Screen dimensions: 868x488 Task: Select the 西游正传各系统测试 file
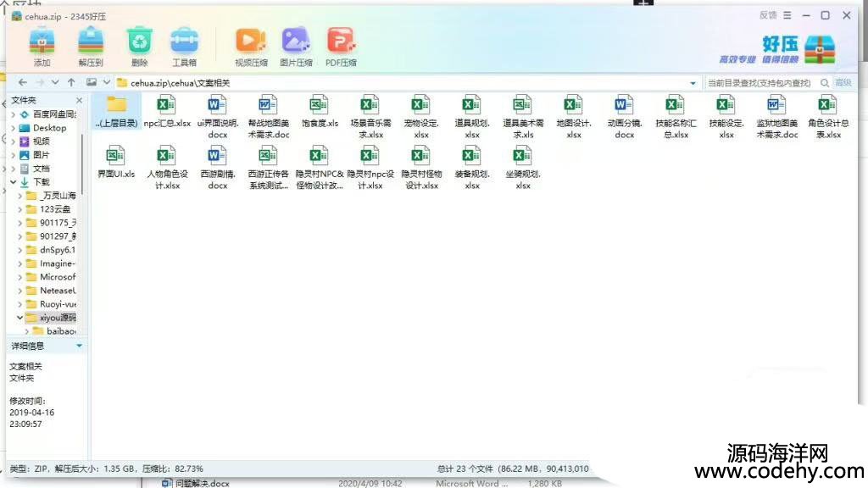pos(269,168)
